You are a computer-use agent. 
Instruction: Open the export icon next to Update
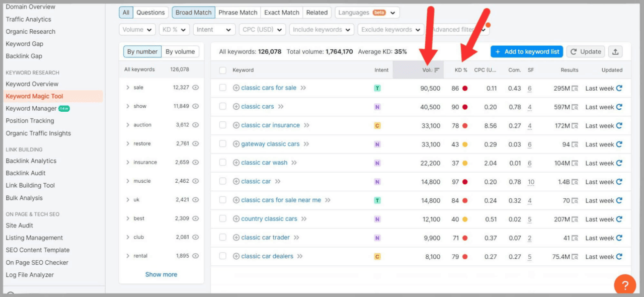pyautogui.click(x=616, y=51)
